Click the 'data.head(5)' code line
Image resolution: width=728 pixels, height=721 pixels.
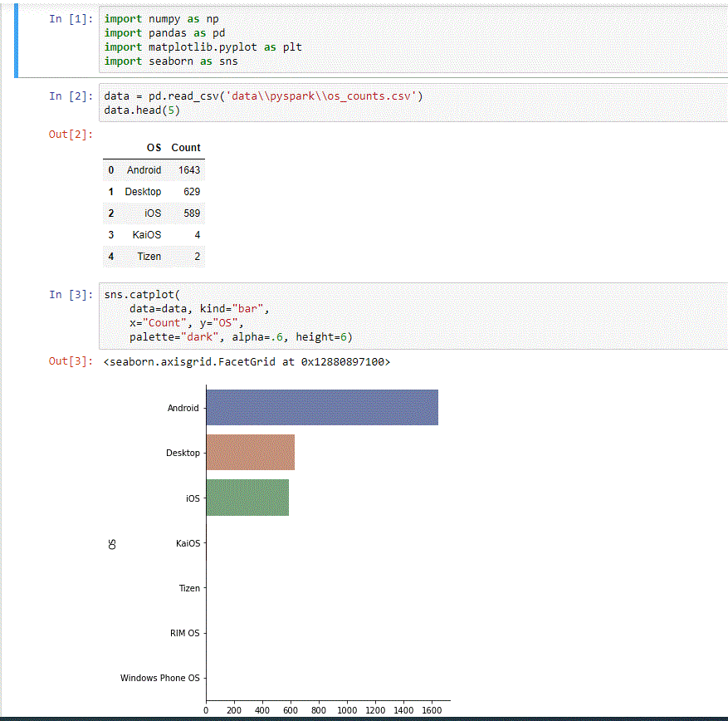pyautogui.click(x=142, y=110)
